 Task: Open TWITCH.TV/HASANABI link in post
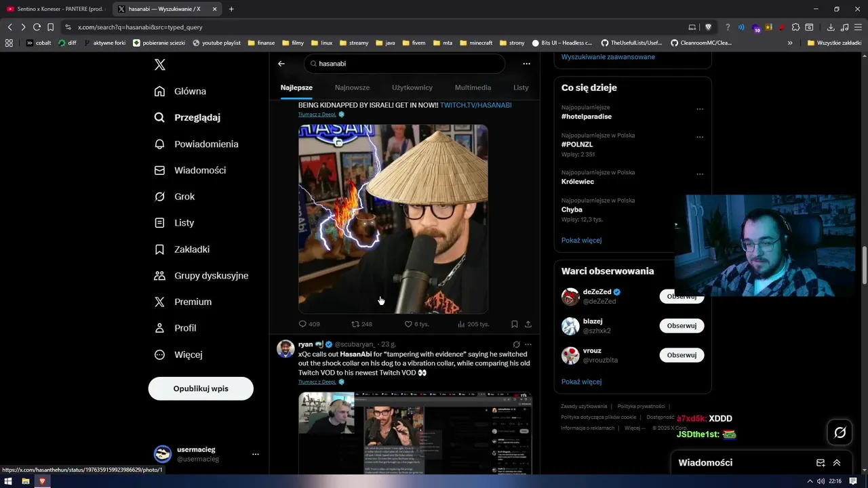coord(475,105)
